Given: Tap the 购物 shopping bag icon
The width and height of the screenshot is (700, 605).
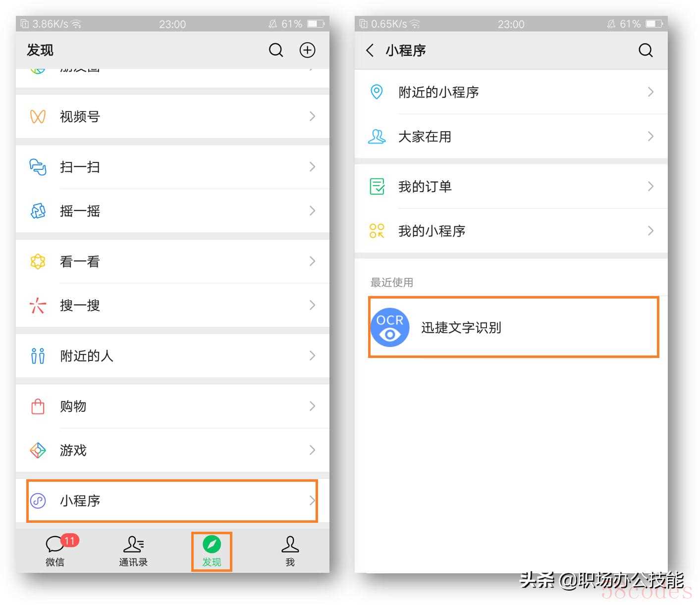Looking at the screenshot, I should [x=38, y=406].
